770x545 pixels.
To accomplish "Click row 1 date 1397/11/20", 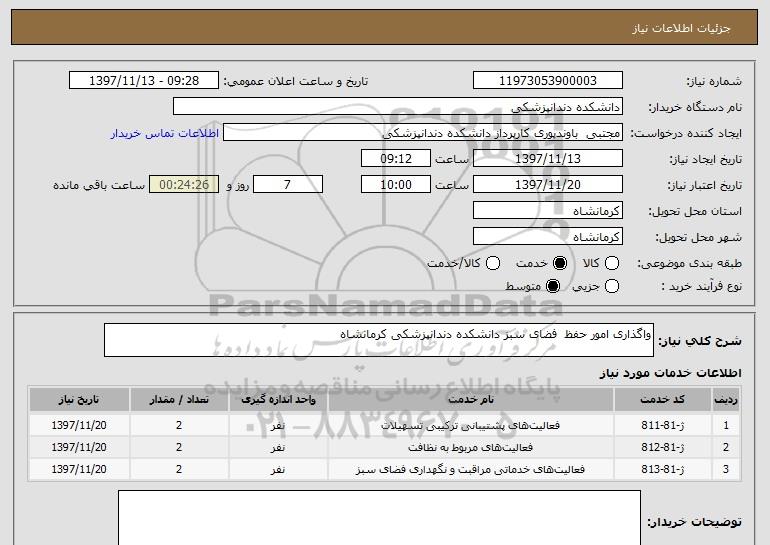I will point(79,425).
